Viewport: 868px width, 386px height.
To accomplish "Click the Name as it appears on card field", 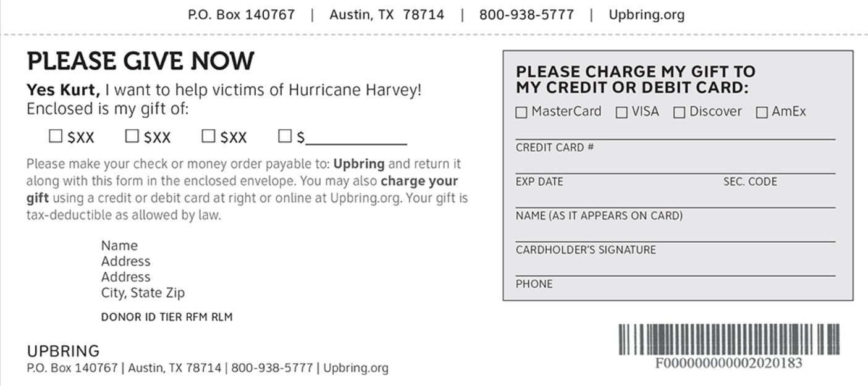I will [675, 201].
